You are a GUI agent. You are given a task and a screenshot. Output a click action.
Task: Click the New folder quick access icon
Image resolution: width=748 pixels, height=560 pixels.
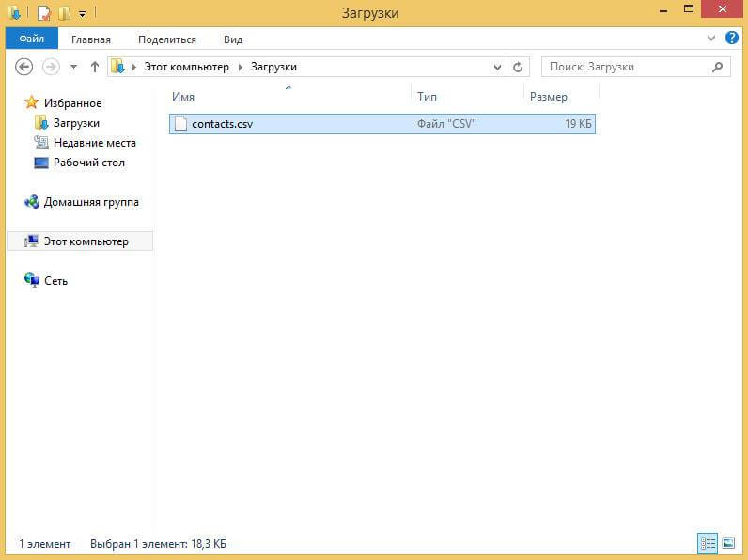click(64, 13)
